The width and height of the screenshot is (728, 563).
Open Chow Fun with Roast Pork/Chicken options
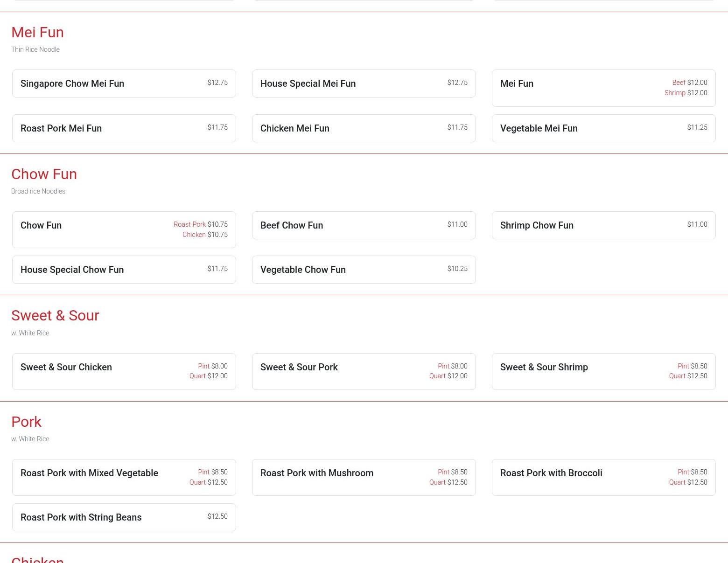pos(124,229)
